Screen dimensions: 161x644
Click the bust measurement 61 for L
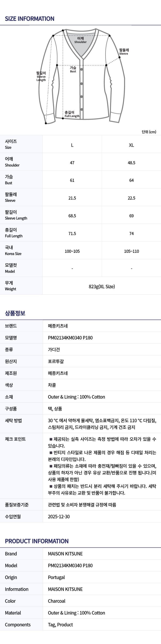[72, 180]
